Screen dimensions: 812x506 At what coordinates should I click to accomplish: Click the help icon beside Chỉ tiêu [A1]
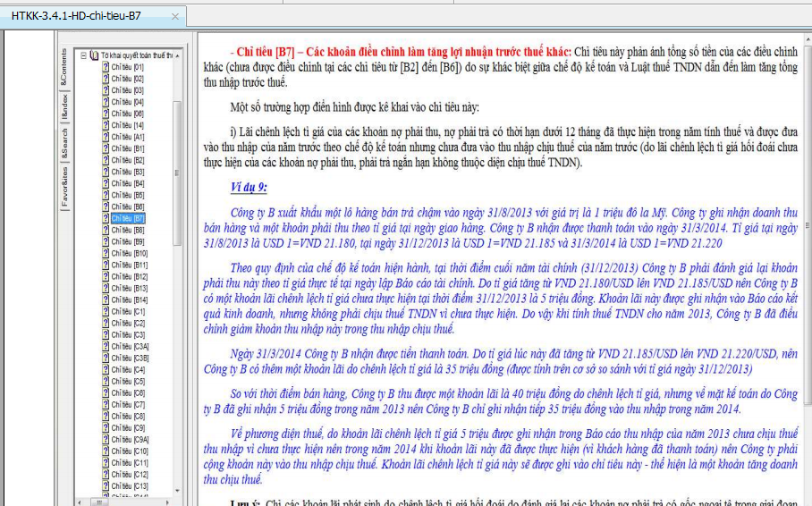coord(106,137)
